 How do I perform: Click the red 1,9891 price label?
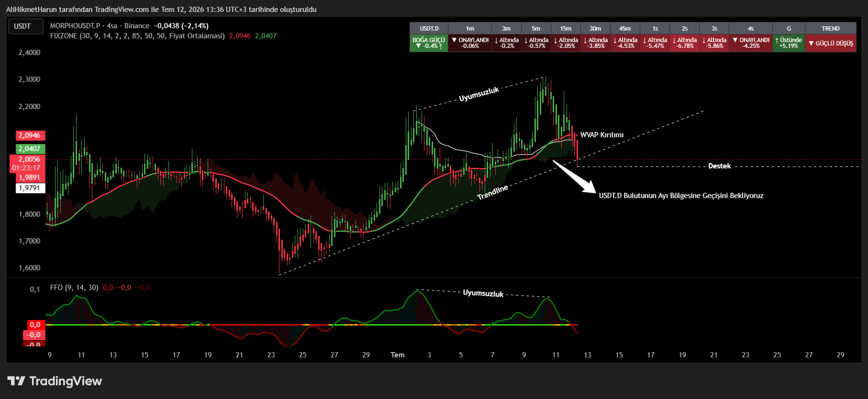[x=30, y=177]
